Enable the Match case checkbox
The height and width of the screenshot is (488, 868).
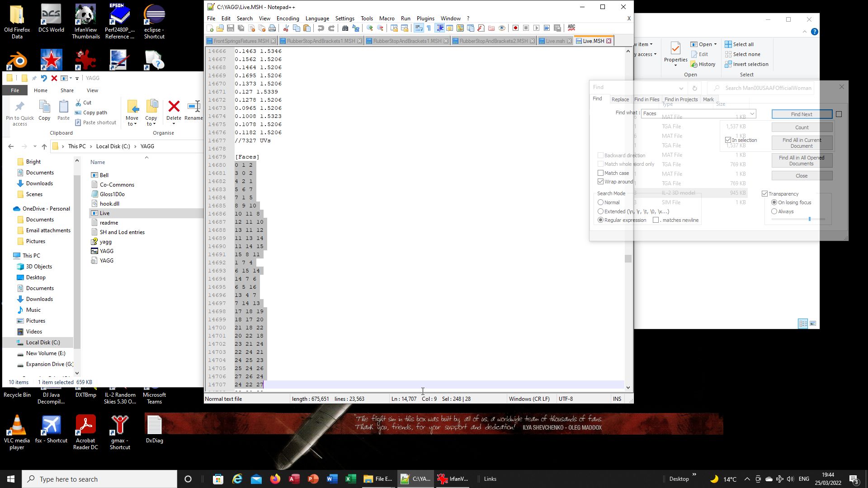pyautogui.click(x=600, y=173)
